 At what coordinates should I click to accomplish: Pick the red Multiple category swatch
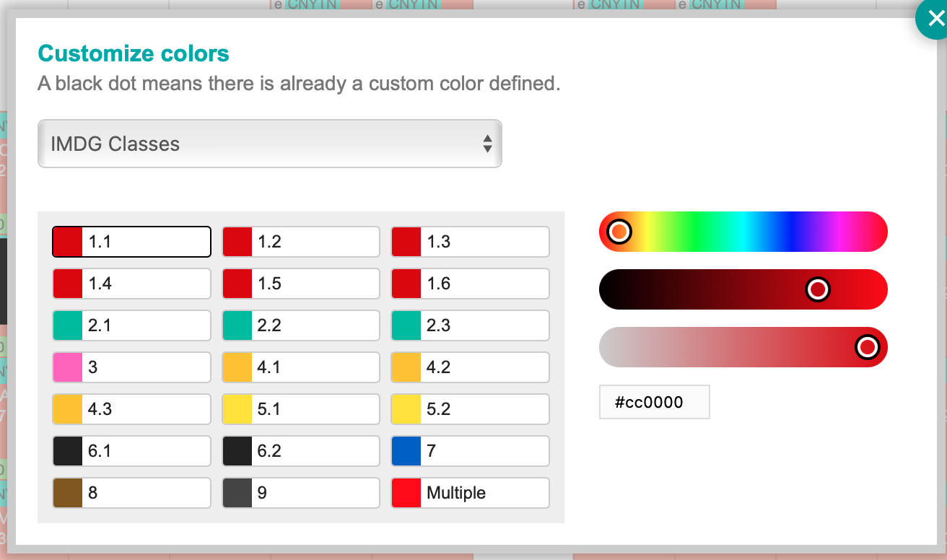(x=406, y=493)
